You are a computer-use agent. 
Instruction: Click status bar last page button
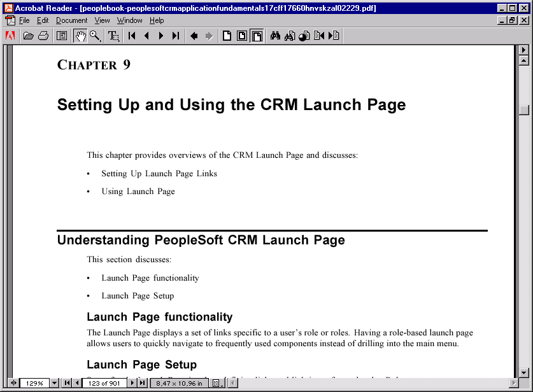point(143,383)
